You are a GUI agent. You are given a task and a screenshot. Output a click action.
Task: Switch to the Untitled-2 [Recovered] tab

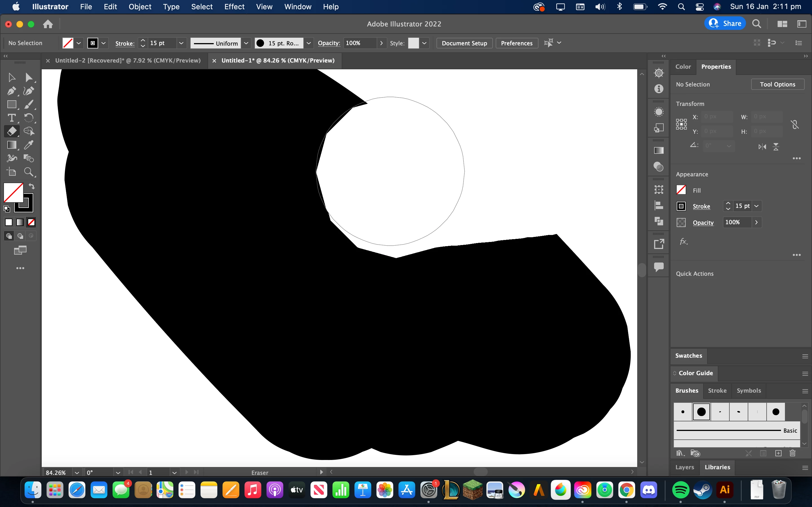click(127, 60)
